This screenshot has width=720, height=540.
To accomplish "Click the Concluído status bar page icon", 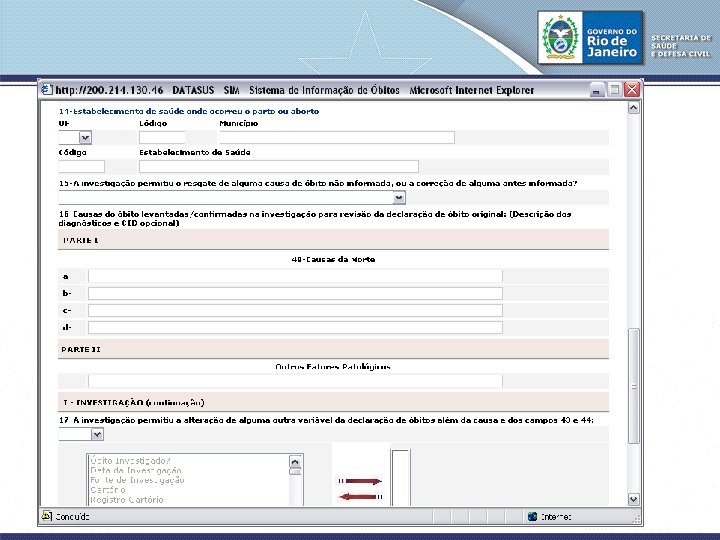I will click(x=46, y=516).
